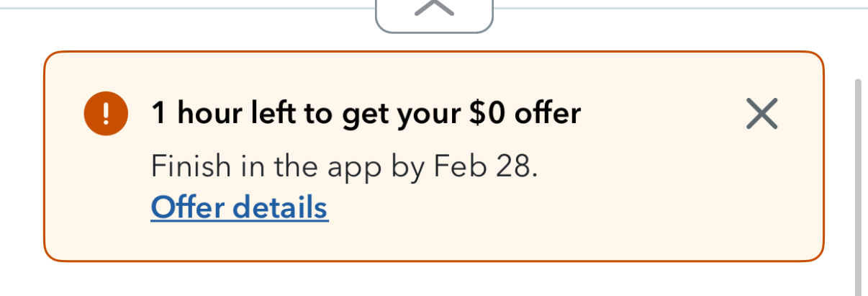Hide the section with the caret-up button
Image resolution: width=868 pixels, height=296 pixels.
(434, 13)
